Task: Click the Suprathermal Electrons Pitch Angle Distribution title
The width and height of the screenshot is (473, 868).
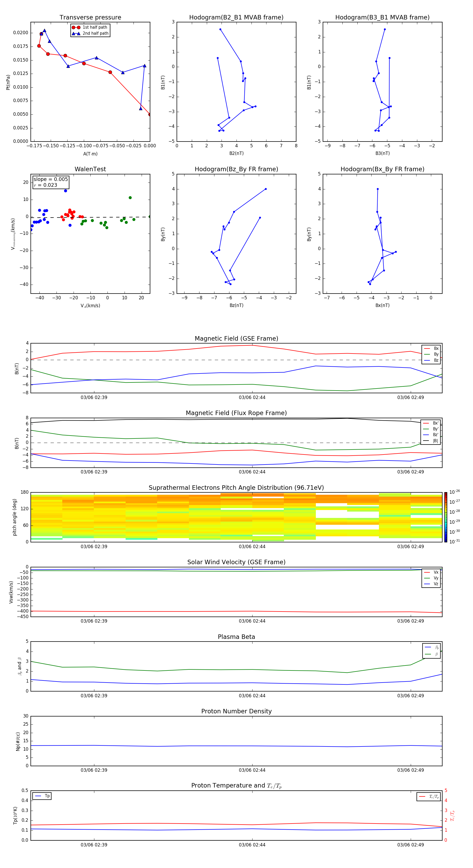Action: tap(236, 488)
